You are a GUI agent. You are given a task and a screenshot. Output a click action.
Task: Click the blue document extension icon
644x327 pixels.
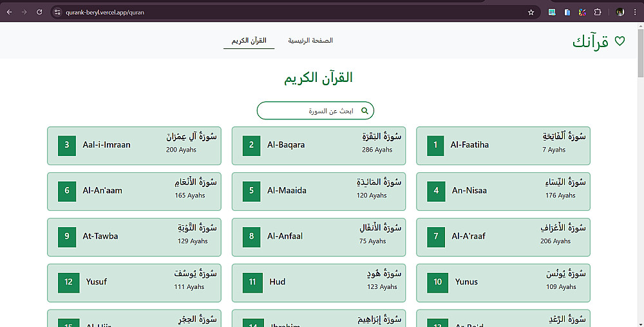(x=567, y=12)
